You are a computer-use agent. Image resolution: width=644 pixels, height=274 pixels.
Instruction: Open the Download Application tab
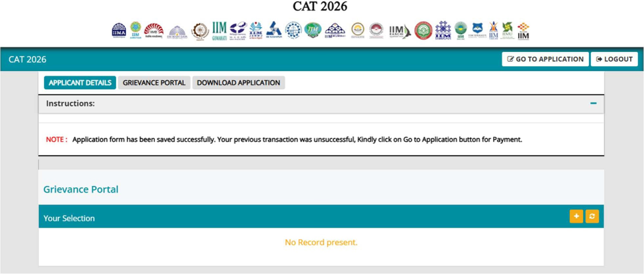[x=238, y=83]
